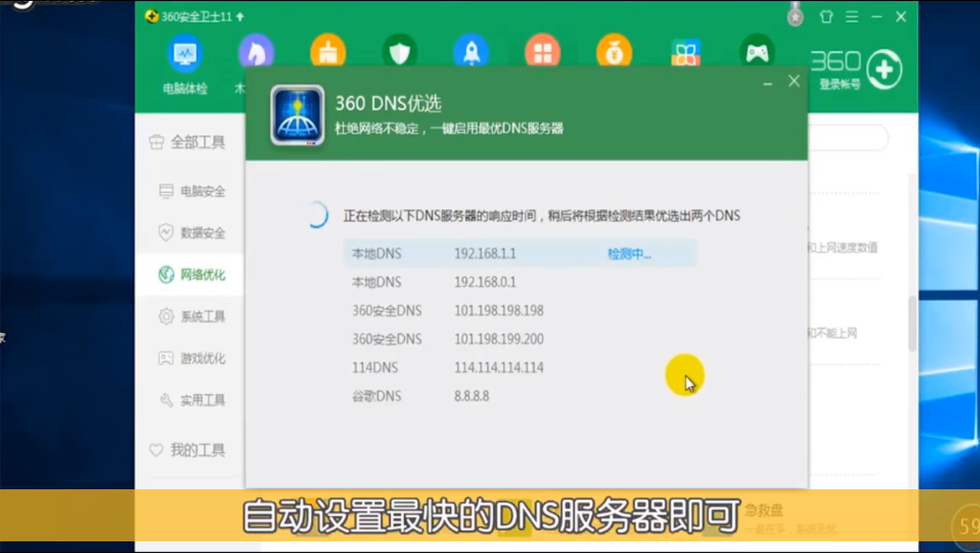Open the money bag finance icon

(x=614, y=52)
